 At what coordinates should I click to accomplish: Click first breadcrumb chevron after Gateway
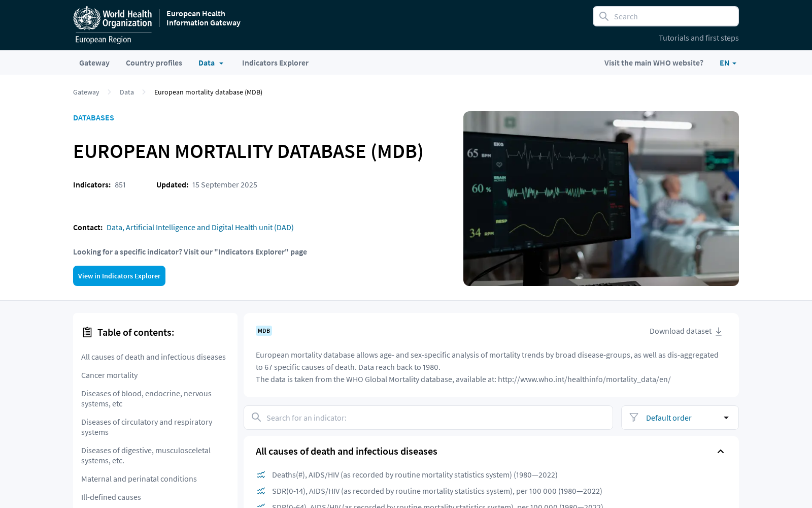tap(109, 92)
